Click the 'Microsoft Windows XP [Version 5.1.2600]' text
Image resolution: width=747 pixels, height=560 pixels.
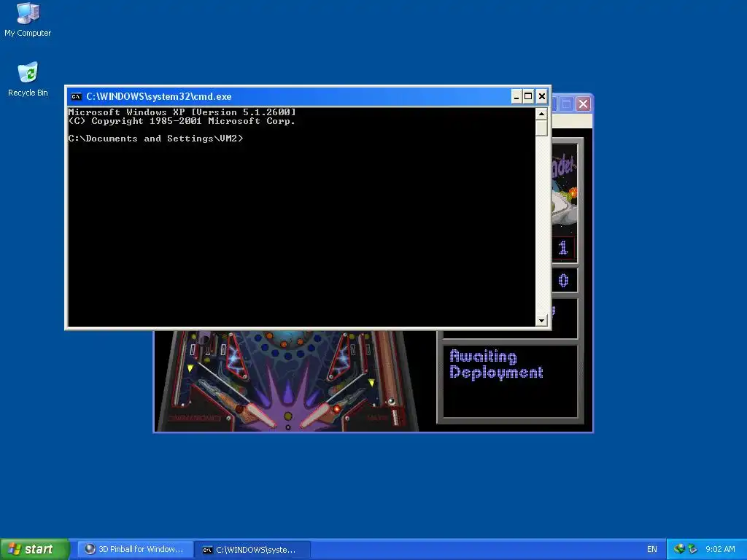pos(182,112)
